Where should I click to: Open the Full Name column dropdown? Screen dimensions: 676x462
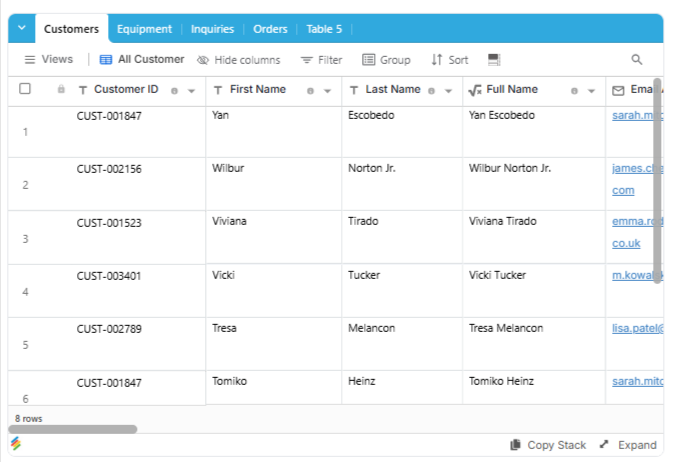[x=592, y=91]
